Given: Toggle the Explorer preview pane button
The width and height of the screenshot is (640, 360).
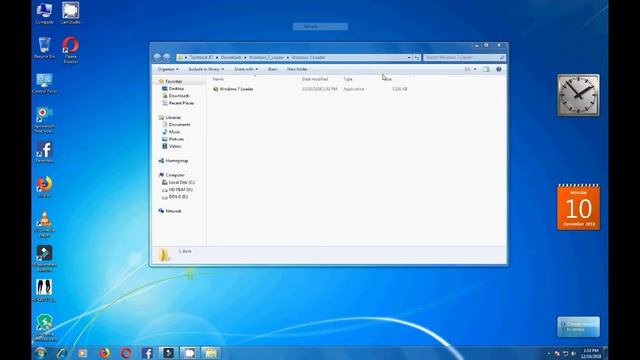Looking at the screenshot, I should [486, 69].
